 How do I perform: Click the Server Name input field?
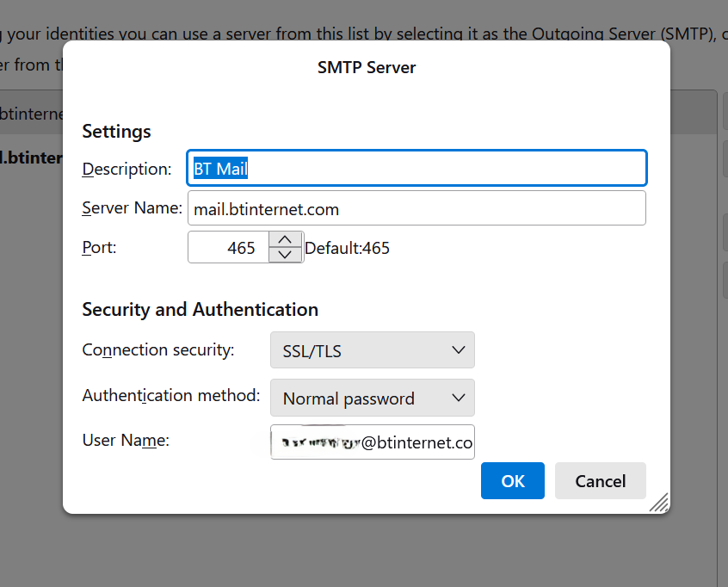[416, 208]
